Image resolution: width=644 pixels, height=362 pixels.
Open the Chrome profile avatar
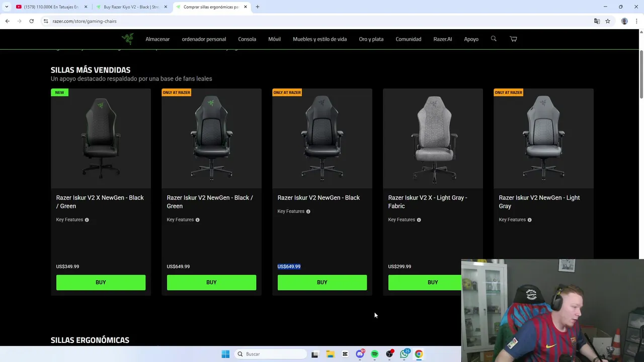624,21
